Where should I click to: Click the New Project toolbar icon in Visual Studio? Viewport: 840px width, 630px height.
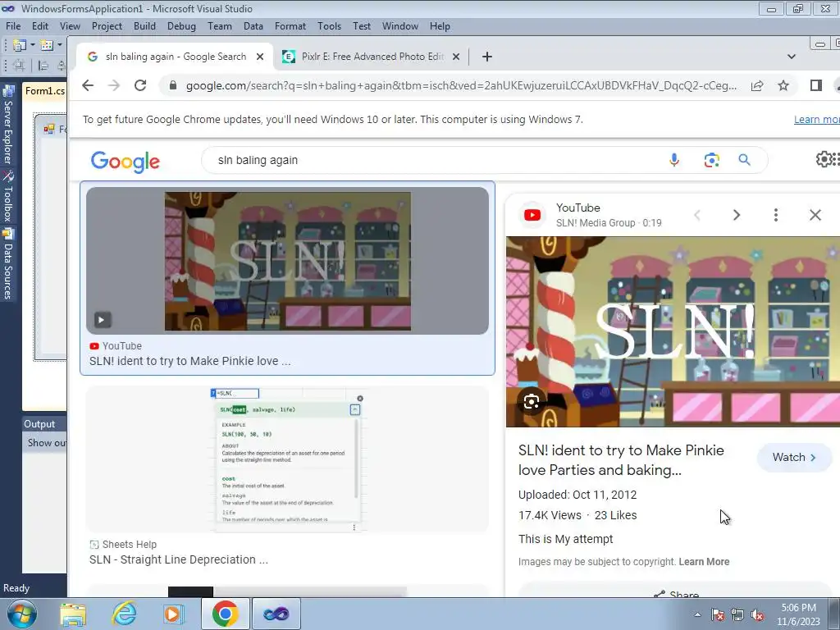click(20, 46)
